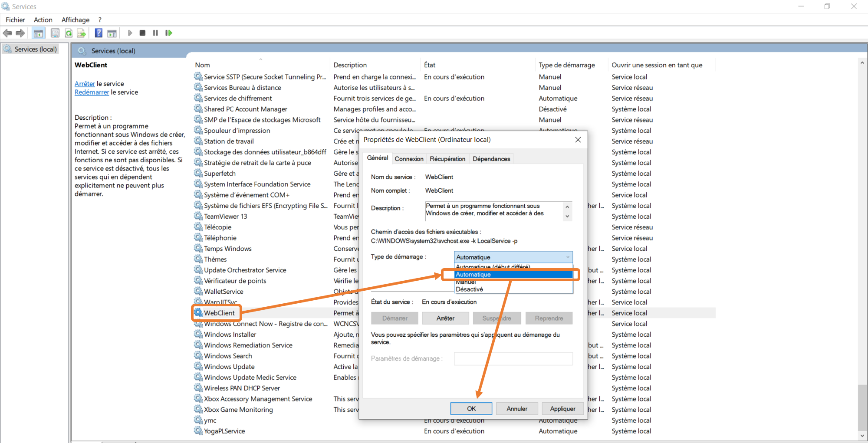This screenshot has width=868, height=443.
Task: Click the toolbar Back arrow
Action: (x=7, y=33)
